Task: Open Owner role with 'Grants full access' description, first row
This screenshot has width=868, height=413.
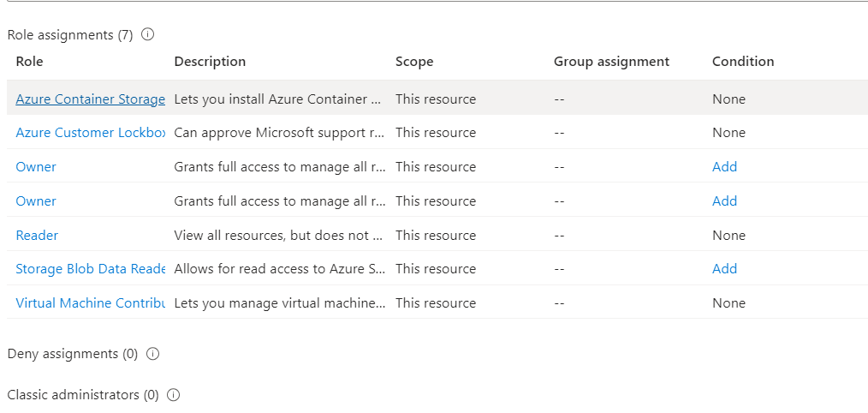Action: (x=36, y=167)
